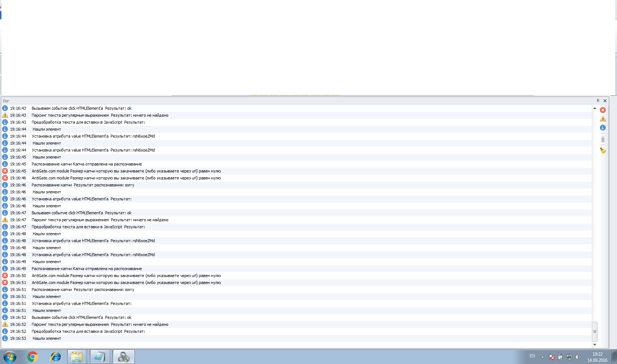Select the 19:16:43 'Предобработка текста' log entry

296,122
